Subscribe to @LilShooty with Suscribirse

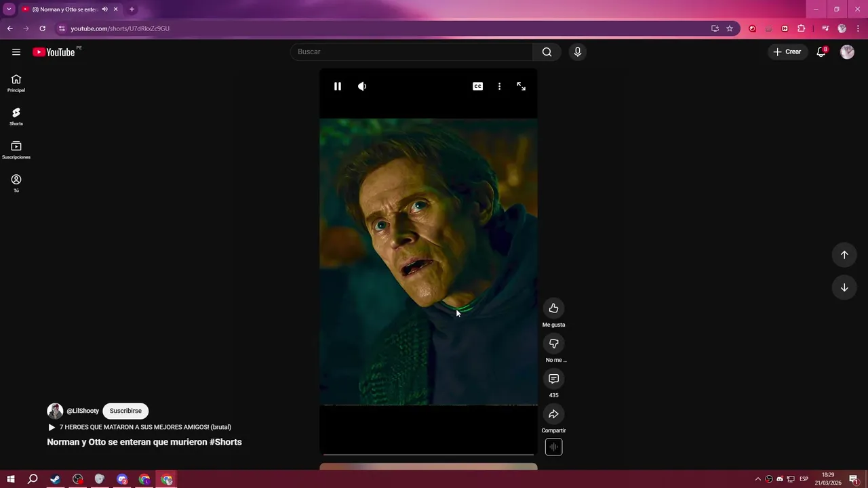(x=125, y=411)
